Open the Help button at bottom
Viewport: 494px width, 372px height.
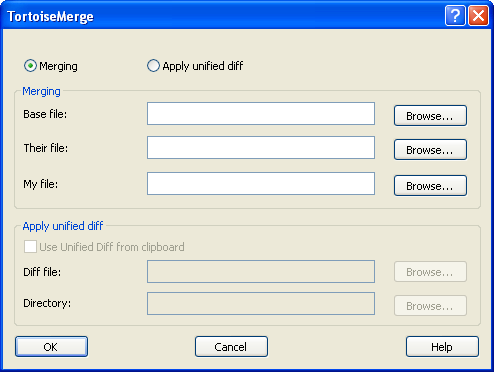pos(442,347)
